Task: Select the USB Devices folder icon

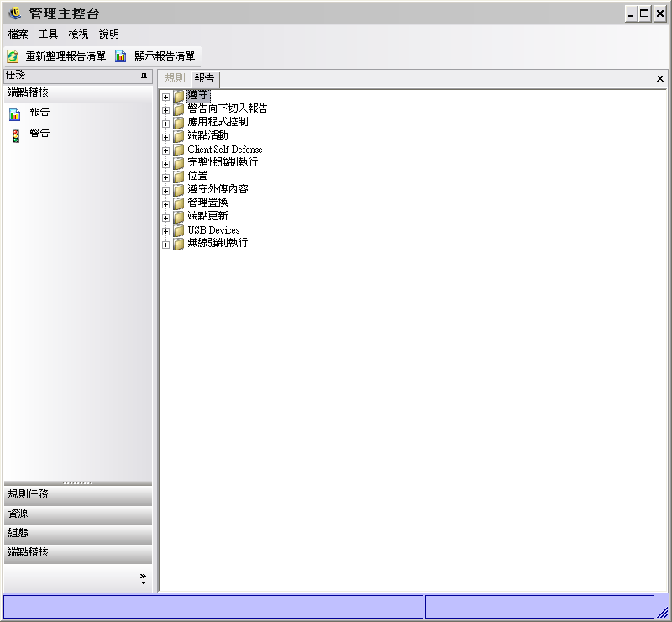Action: (179, 231)
